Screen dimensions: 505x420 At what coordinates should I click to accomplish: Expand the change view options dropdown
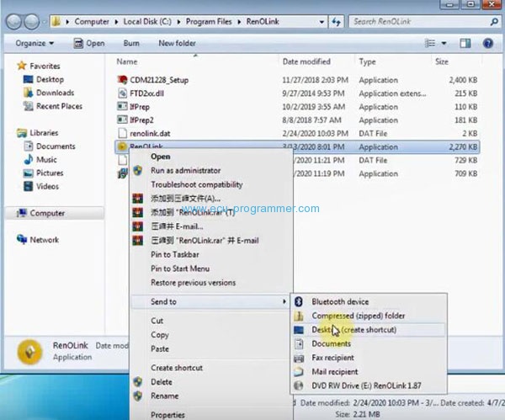click(x=446, y=43)
